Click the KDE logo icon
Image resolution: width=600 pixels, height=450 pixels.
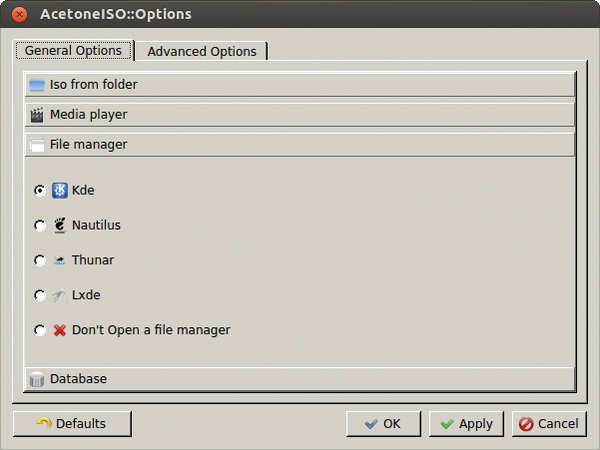click(x=60, y=190)
